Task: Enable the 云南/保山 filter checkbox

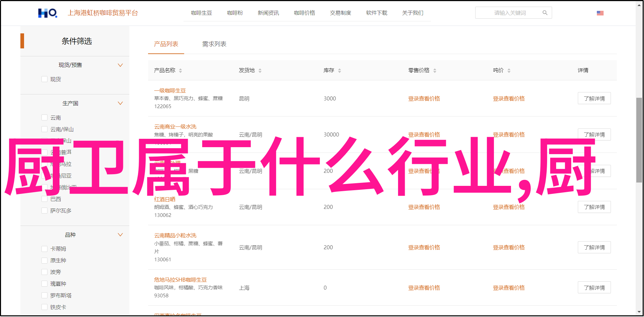Action: coord(44,129)
